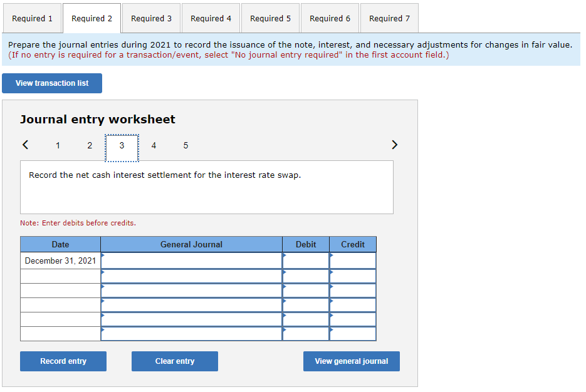Image resolution: width=586 pixels, height=392 pixels.
Task: Select journal entry page 4
Action: click(x=154, y=146)
